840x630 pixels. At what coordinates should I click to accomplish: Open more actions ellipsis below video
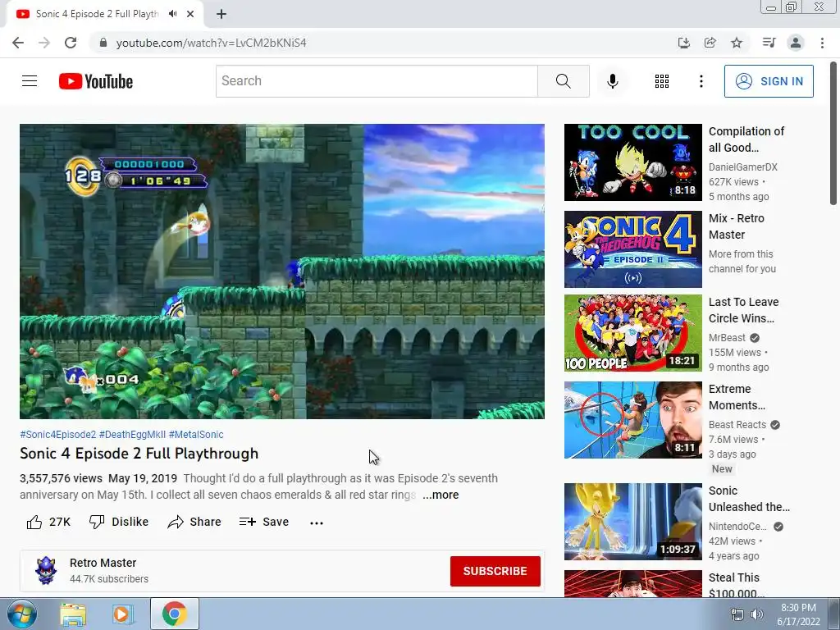[317, 523]
